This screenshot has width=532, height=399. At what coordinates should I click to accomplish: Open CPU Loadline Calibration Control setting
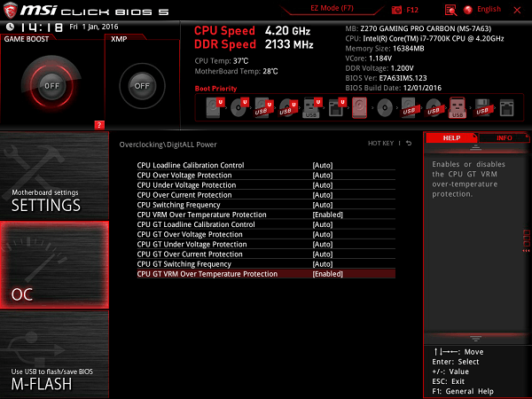coord(266,165)
